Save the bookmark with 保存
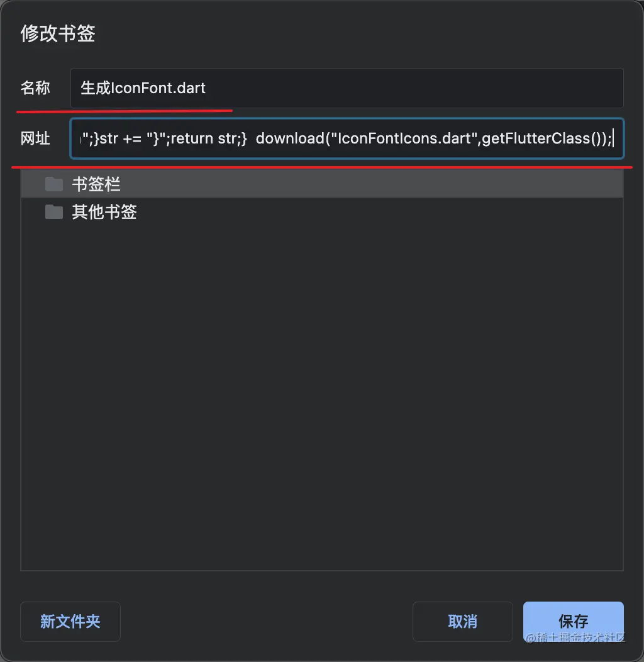 click(573, 622)
